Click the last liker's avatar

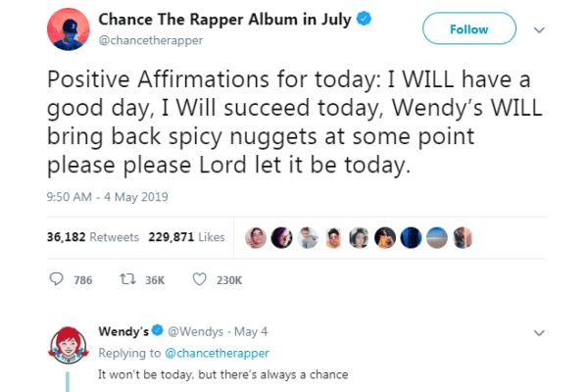[466, 237]
